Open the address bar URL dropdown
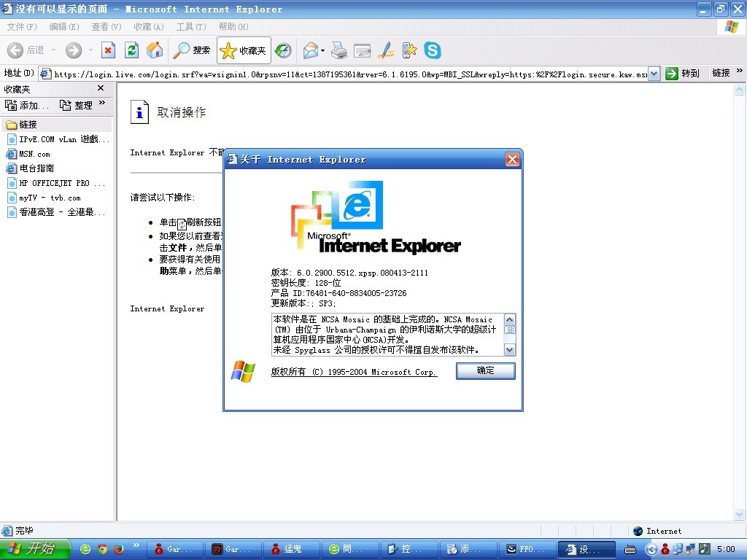Image resolution: width=747 pixels, height=560 pixels. click(654, 74)
